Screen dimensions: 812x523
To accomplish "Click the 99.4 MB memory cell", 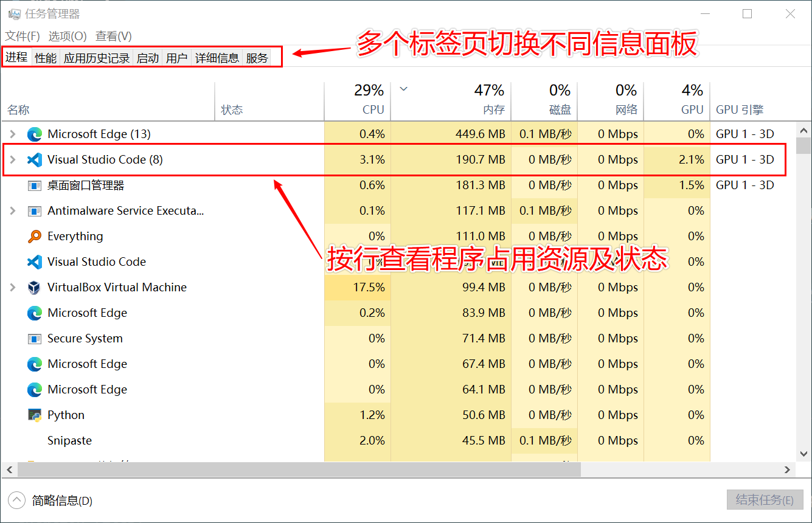I will pyautogui.click(x=451, y=287).
